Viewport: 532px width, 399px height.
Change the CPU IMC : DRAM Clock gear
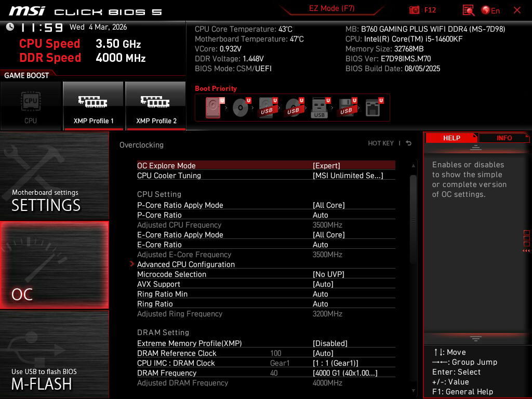266,363
